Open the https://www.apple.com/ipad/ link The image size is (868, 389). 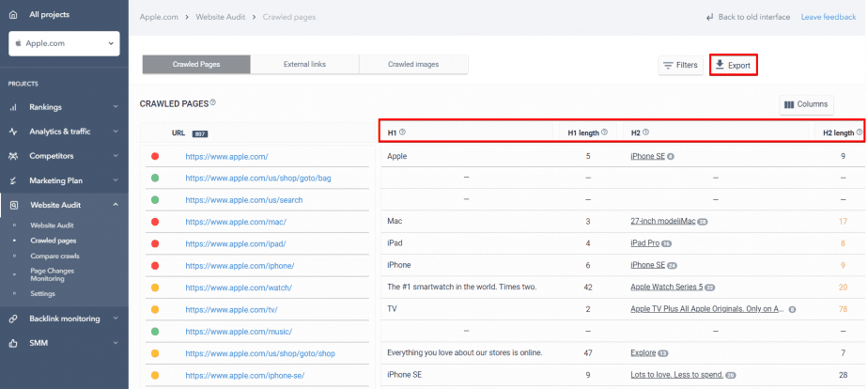pos(236,244)
